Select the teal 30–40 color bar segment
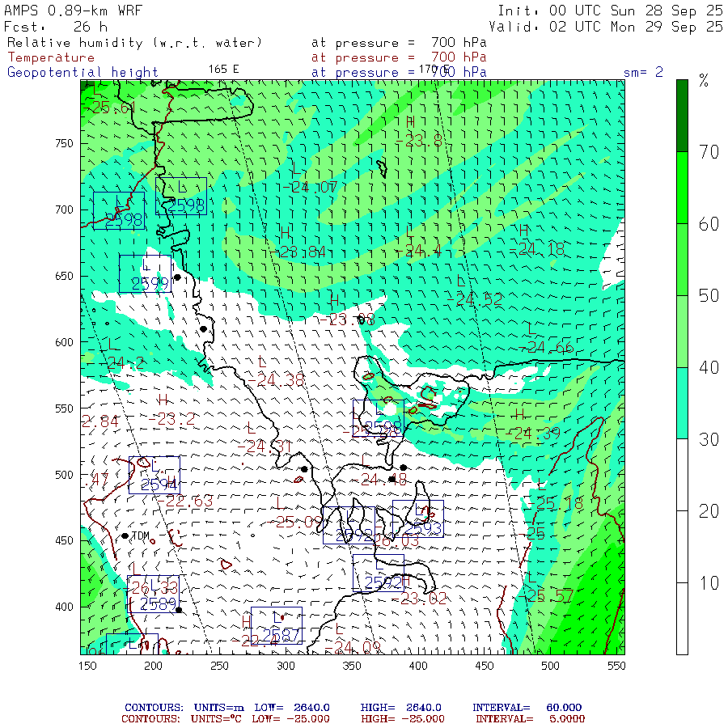Screen dimensions: 728x728 [x=682, y=403]
